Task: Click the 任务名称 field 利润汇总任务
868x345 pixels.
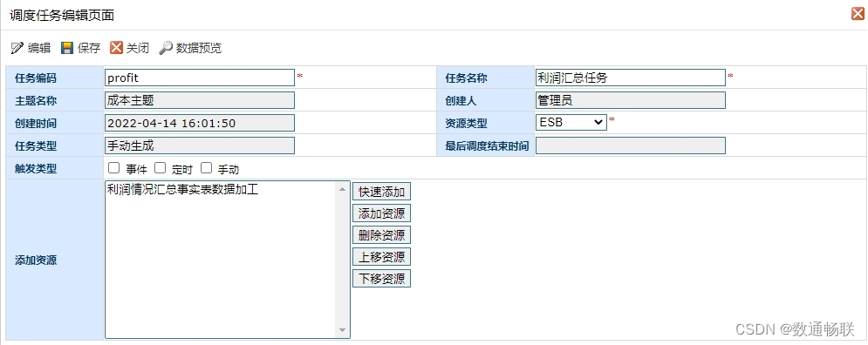Action: pyautogui.click(x=630, y=78)
